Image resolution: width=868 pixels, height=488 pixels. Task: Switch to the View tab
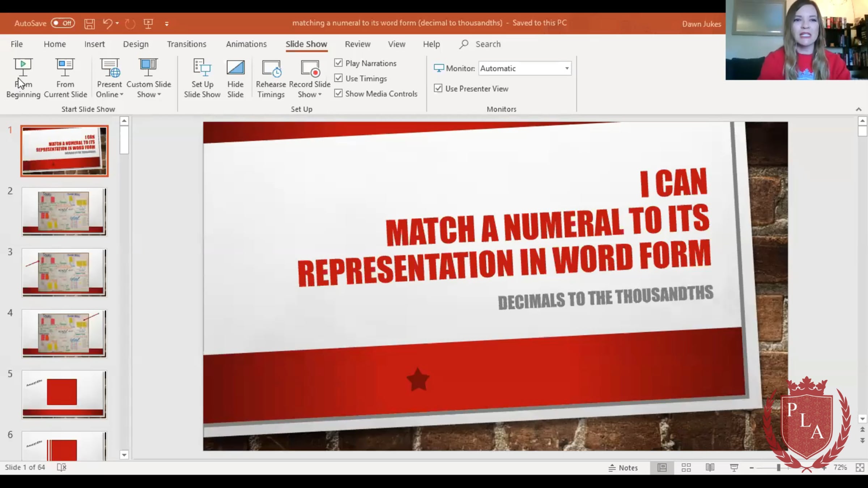coord(396,44)
